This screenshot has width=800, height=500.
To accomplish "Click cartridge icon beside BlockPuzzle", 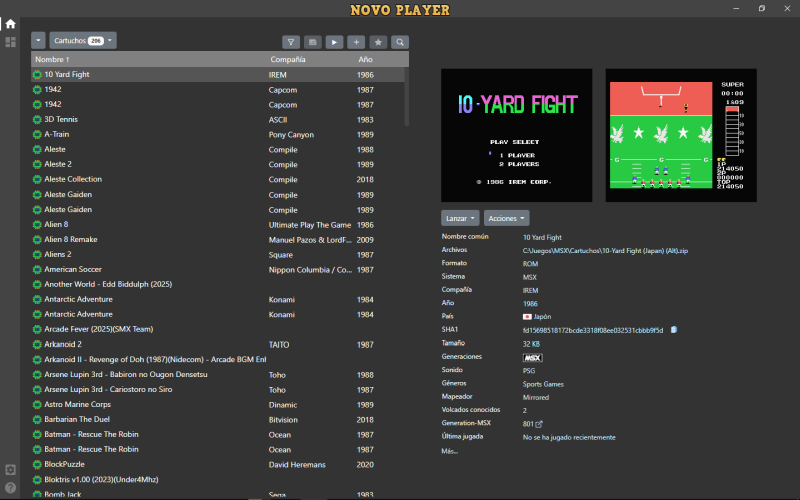I will point(37,465).
